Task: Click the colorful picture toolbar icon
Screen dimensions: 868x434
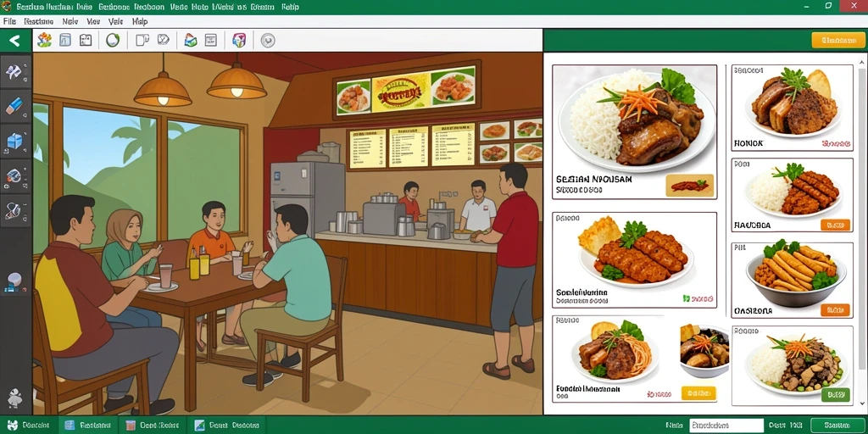Action: pyautogui.click(x=191, y=40)
